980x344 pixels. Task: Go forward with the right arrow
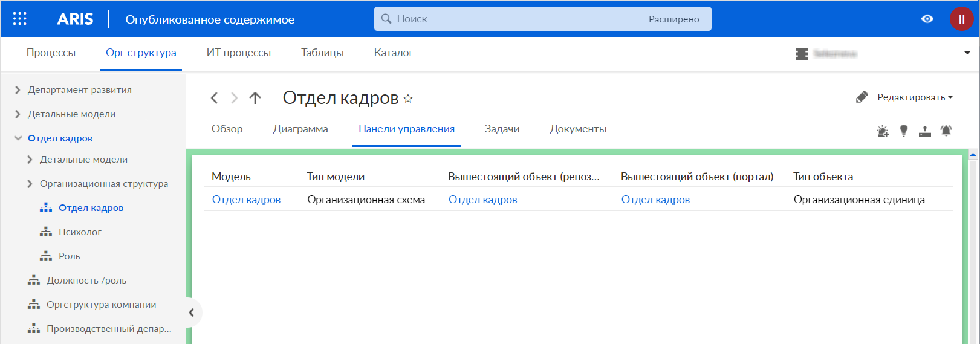tap(235, 98)
